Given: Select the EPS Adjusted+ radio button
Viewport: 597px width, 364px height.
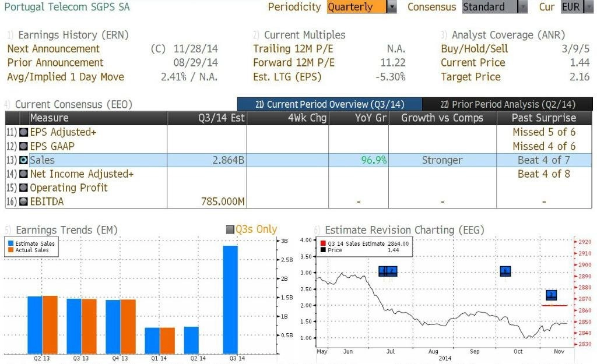Looking at the screenshot, I should (x=23, y=132).
